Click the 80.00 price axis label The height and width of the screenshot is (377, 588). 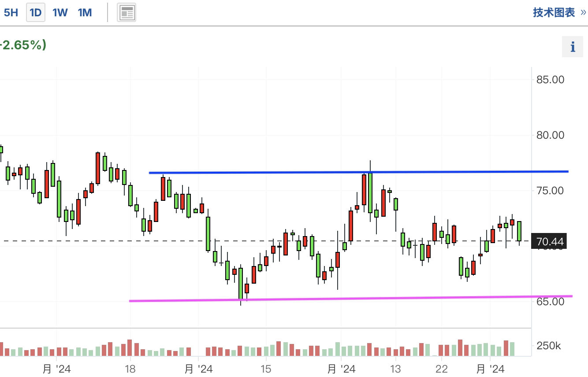(x=550, y=135)
